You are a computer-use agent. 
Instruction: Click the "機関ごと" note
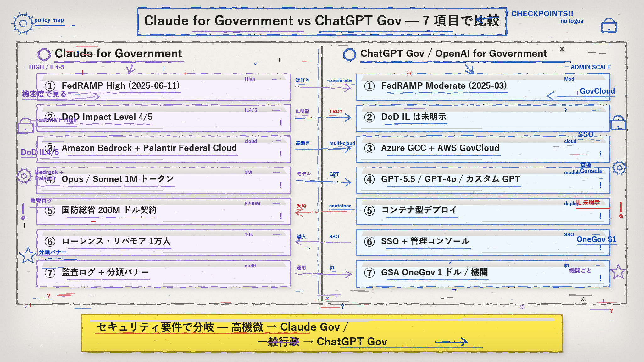(x=580, y=270)
